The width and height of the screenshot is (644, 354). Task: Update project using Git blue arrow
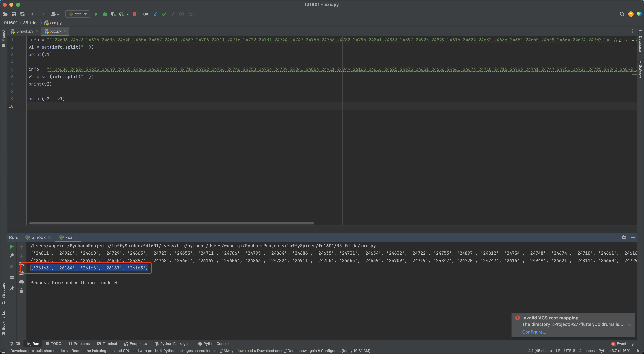point(155,14)
